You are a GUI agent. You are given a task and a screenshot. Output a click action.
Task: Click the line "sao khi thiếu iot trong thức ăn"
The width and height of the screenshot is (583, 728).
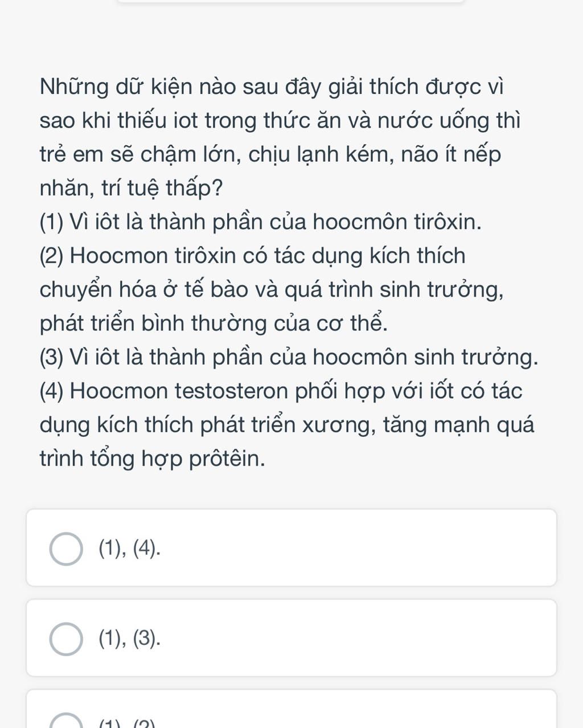(x=280, y=121)
